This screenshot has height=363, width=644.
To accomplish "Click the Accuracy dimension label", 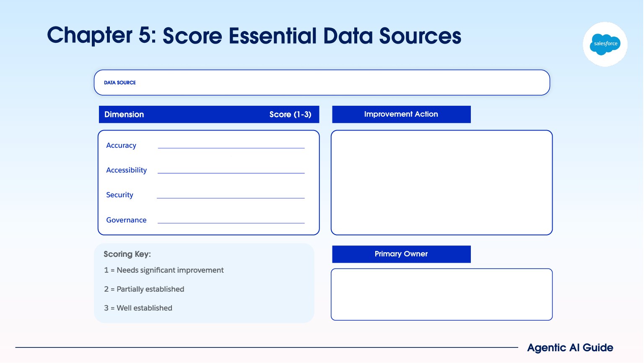I will [x=121, y=146].
